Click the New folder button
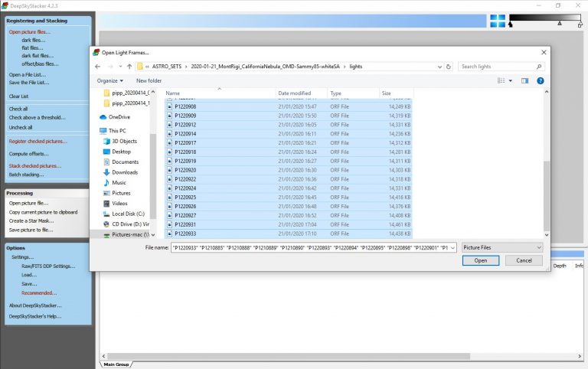 click(149, 80)
